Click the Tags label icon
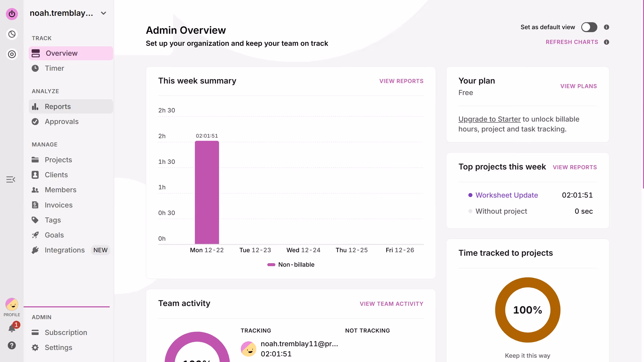The image size is (644, 362). pyautogui.click(x=35, y=220)
